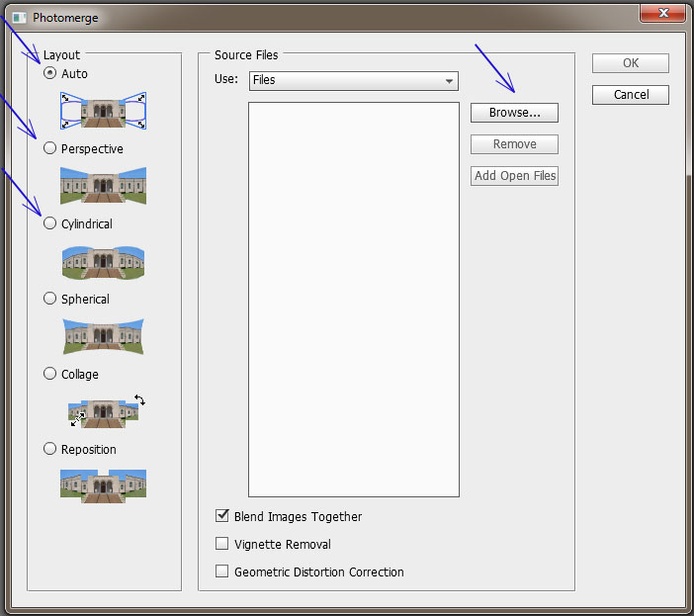
Task: Enable Vignette Removal checkbox
Action: (221, 543)
